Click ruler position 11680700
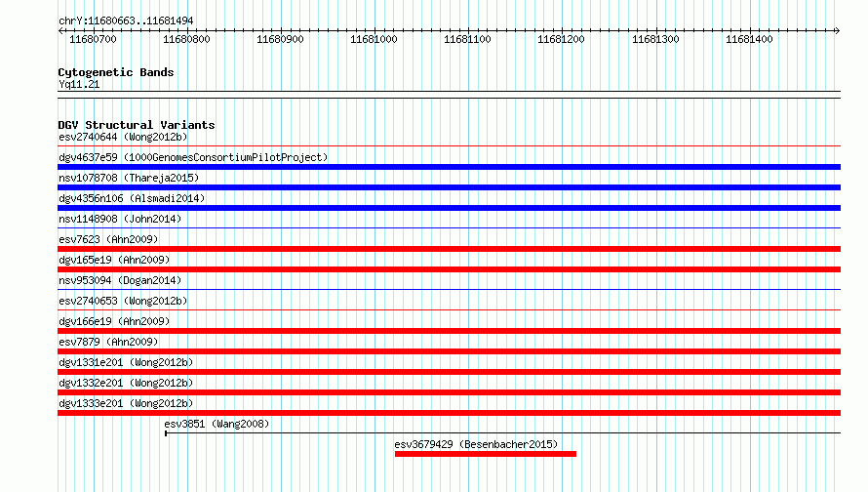 [x=93, y=39]
